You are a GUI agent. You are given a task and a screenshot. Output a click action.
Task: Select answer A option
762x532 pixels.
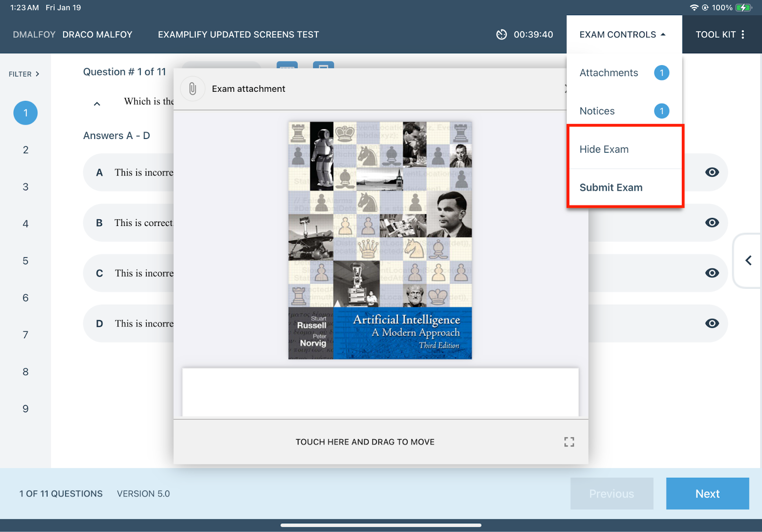coord(129,172)
